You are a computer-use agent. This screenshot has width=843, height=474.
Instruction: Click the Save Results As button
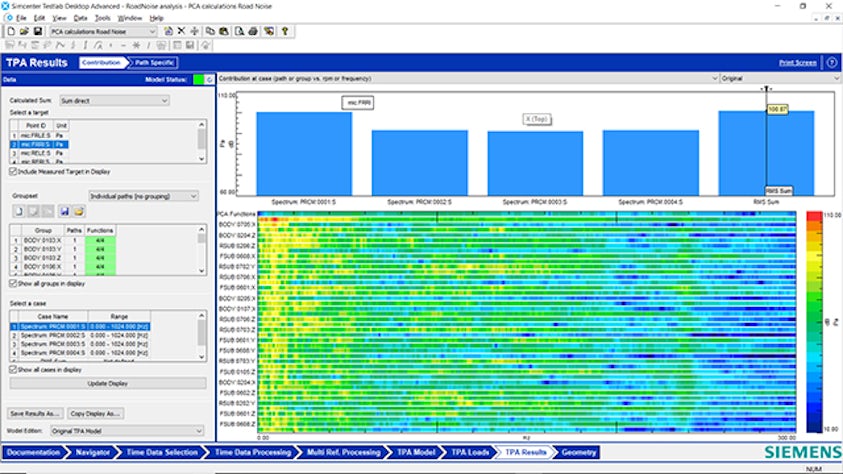[35, 413]
